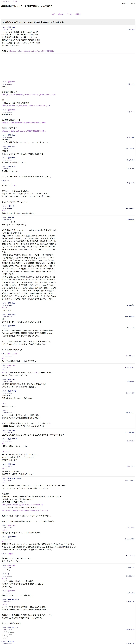Toggle the triangle of post 0013
Image resolution: width=138 pixels, height=644 pixels.
(x=2, y=326)
